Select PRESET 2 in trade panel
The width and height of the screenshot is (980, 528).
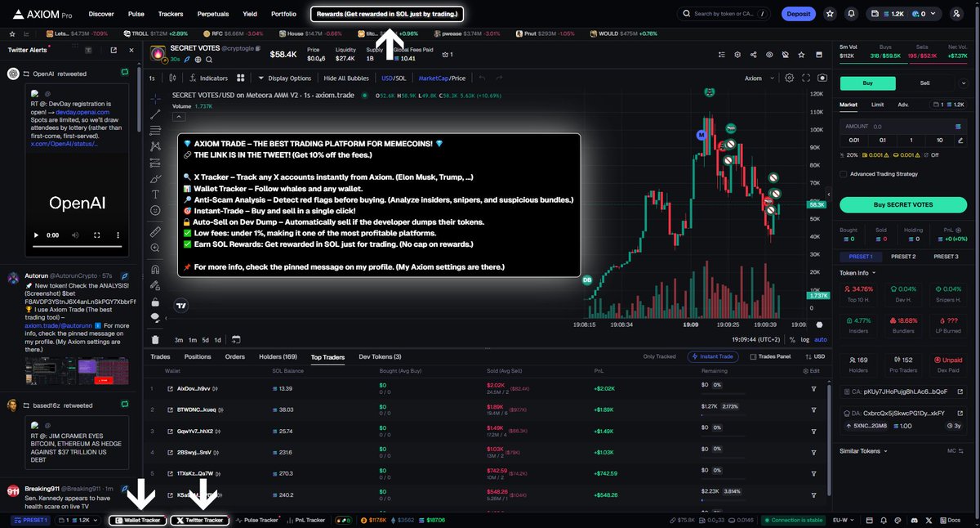[x=902, y=257]
